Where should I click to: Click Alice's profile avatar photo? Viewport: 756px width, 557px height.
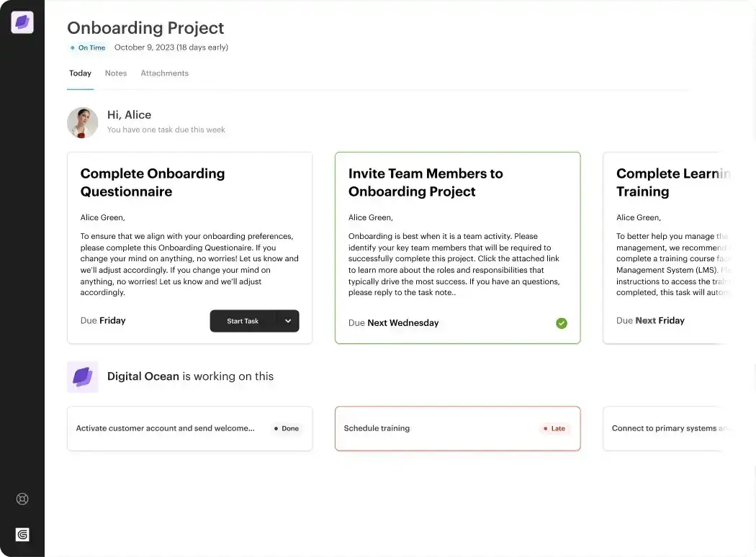click(82, 122)
